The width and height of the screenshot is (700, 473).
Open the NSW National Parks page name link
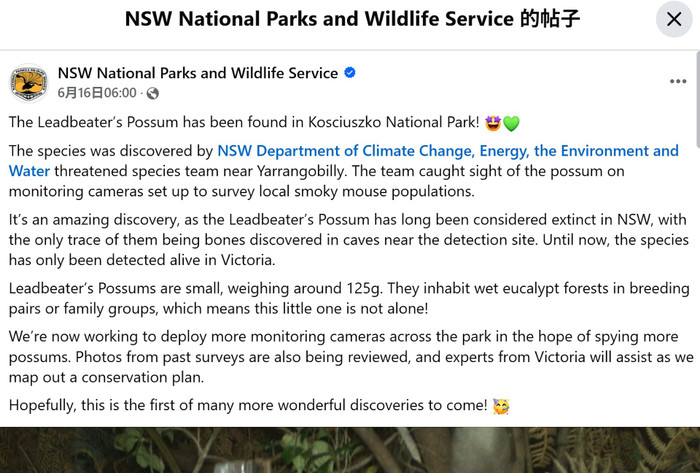pos(198,73)
